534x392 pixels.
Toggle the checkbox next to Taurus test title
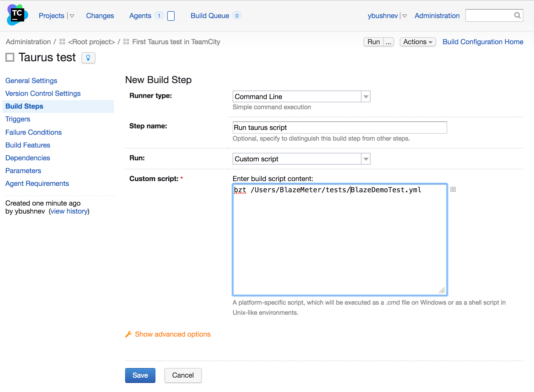(10, 57)
